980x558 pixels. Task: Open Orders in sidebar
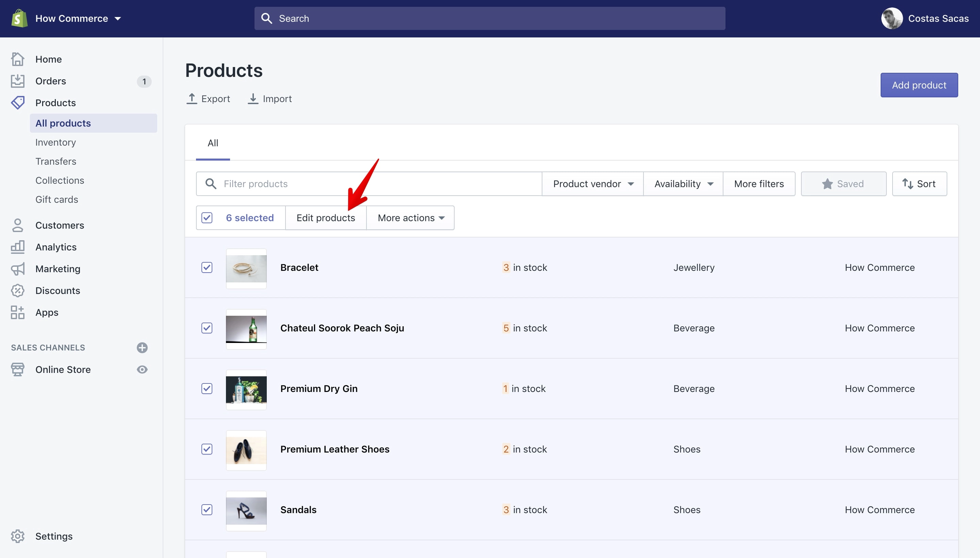click(51, 81)
